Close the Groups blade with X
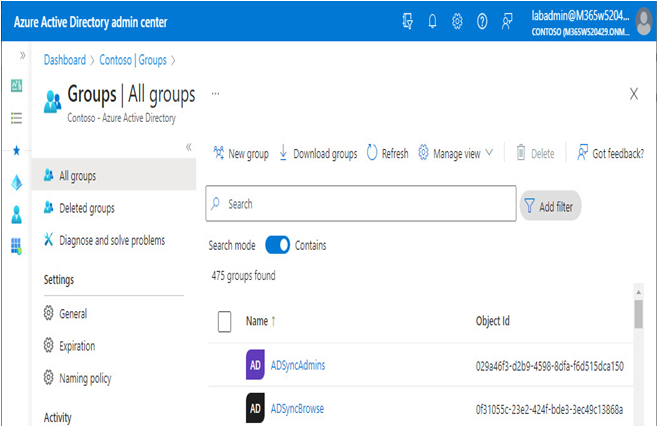The image size is (658, 426). [x=634, y=94]
